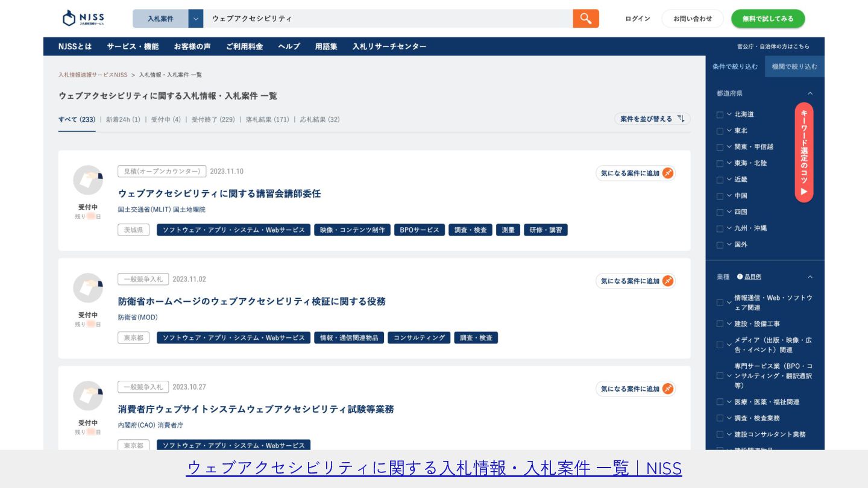Check the 四国 checkbox

pyautogui.click(x=720, y=212)
